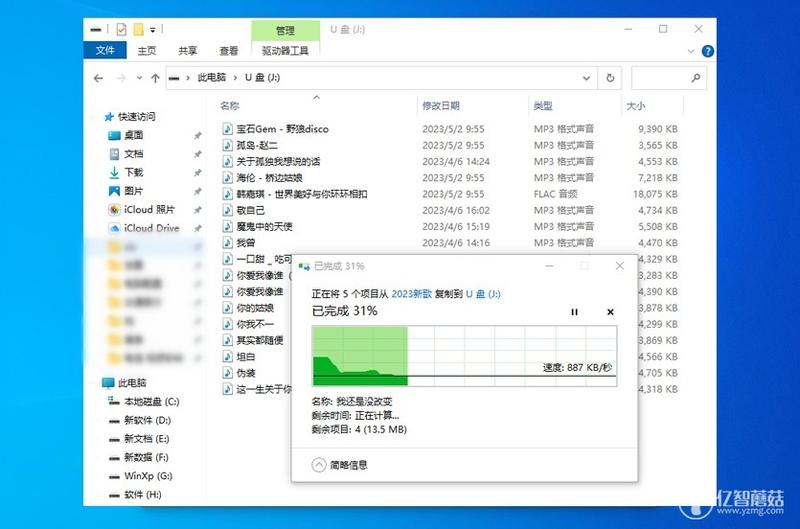
Task: Click the pin icon next to 桌面
Action: tap(197, 135)
